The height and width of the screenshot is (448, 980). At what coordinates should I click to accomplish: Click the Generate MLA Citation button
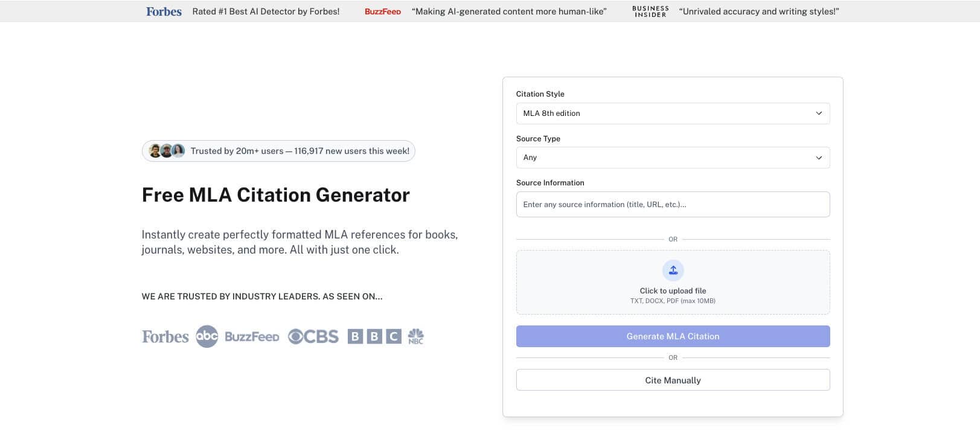(673, 336)
